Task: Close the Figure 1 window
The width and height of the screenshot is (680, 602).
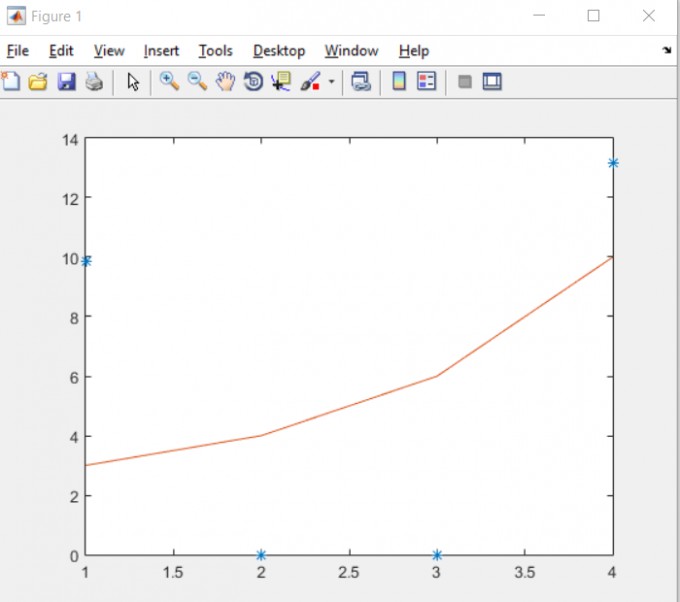Action: tap(649, 16)
